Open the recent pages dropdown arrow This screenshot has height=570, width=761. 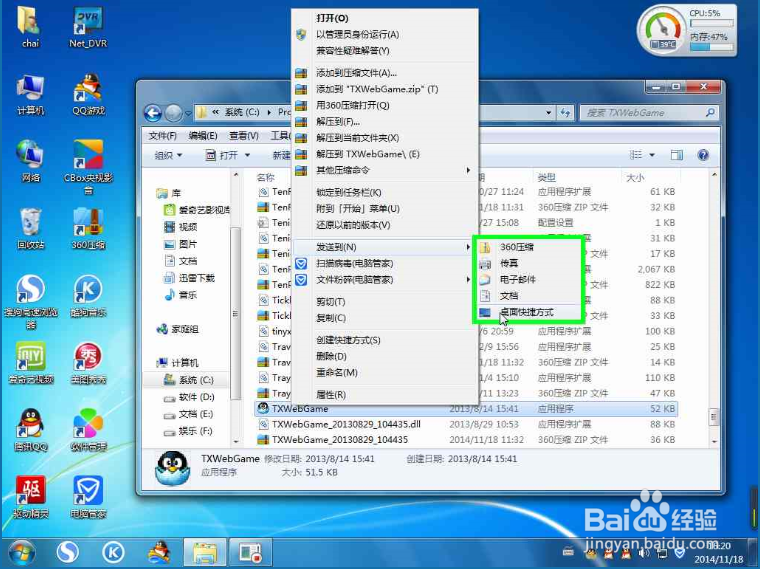(187, 114)
